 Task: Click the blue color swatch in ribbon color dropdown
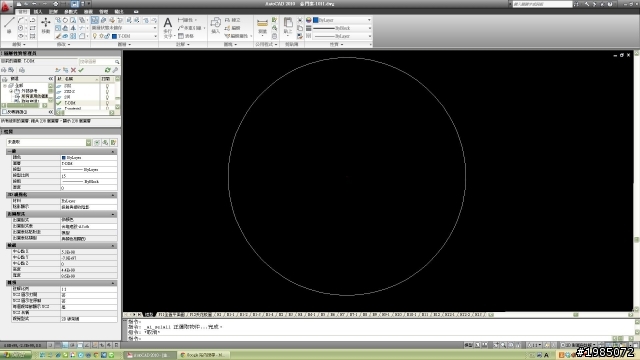pyautogui.click(x=316, y=20)
